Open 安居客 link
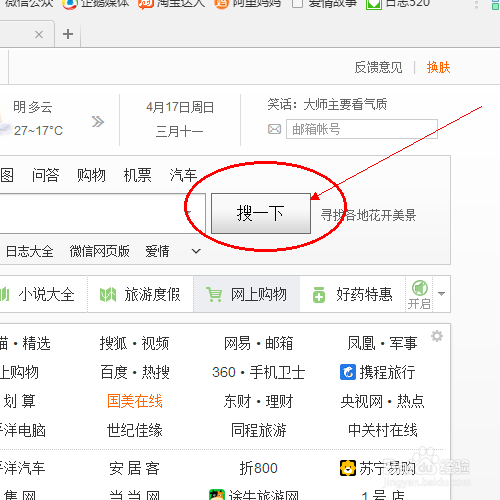Screen dimensions: 500x500 tap(135, 468)
